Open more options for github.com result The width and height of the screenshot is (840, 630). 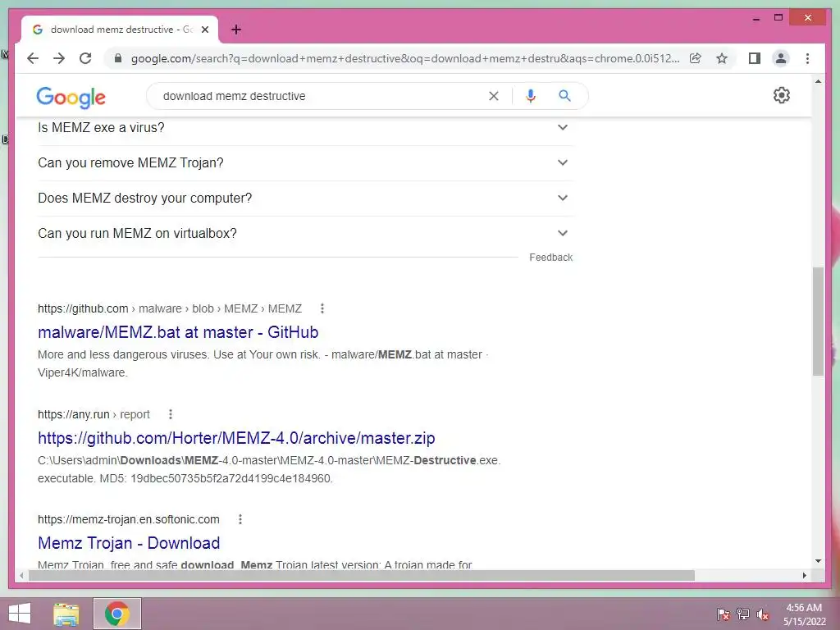tap(322, 308)
